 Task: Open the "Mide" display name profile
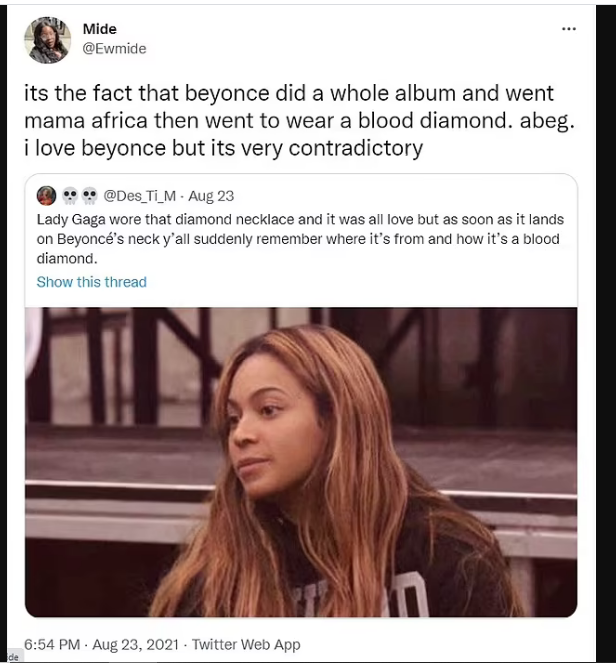pyautogui.click(x=100, y=29)
